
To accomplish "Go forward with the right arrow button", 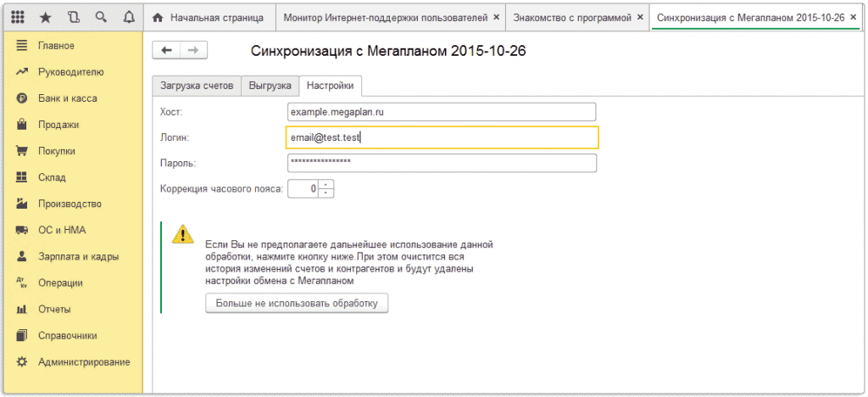I will 193,50.
